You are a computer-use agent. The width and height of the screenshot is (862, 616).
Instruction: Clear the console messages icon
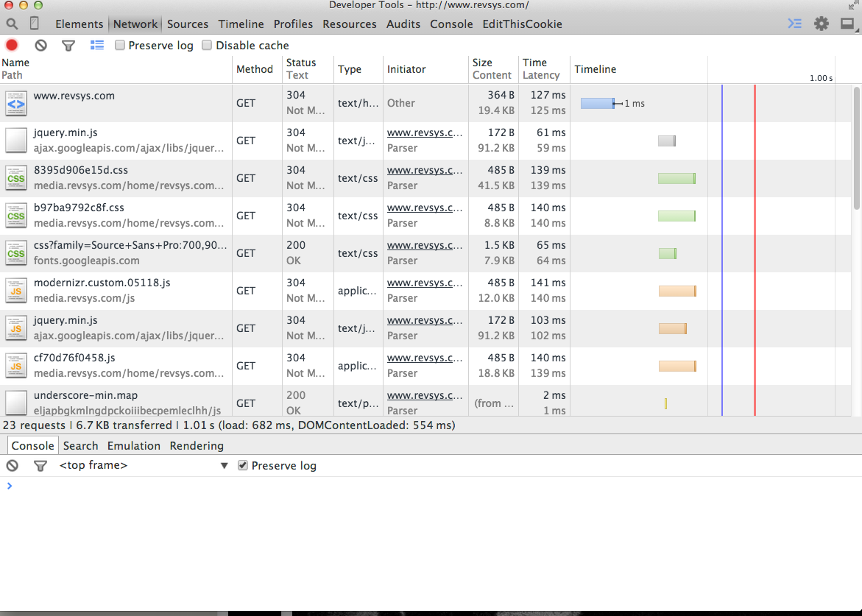point(11,465)
